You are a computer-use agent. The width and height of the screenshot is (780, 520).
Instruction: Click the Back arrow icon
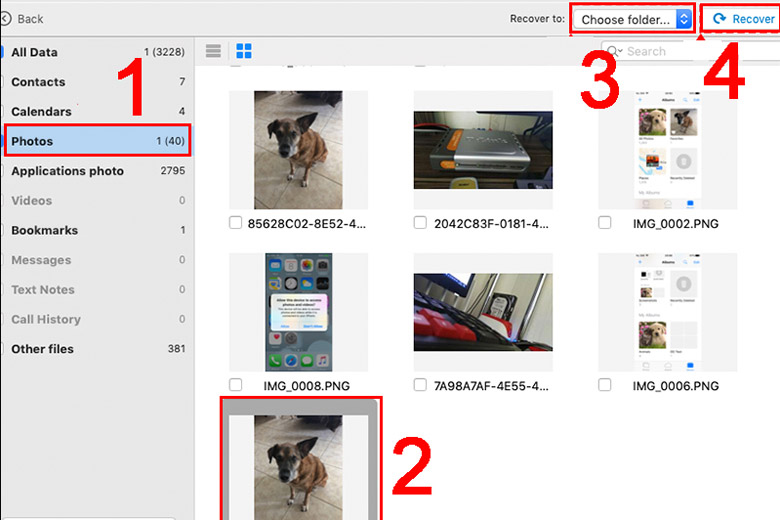click(6, 18)
